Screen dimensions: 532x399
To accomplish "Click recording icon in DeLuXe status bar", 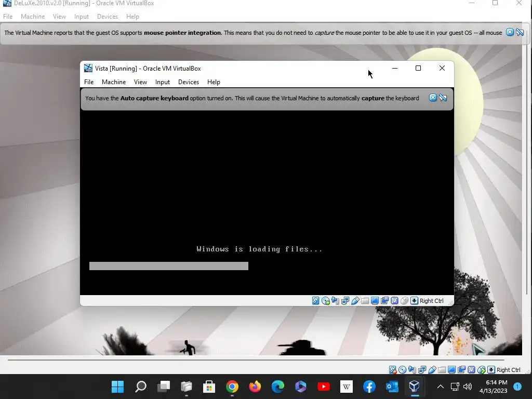I will tap(461, 370).
